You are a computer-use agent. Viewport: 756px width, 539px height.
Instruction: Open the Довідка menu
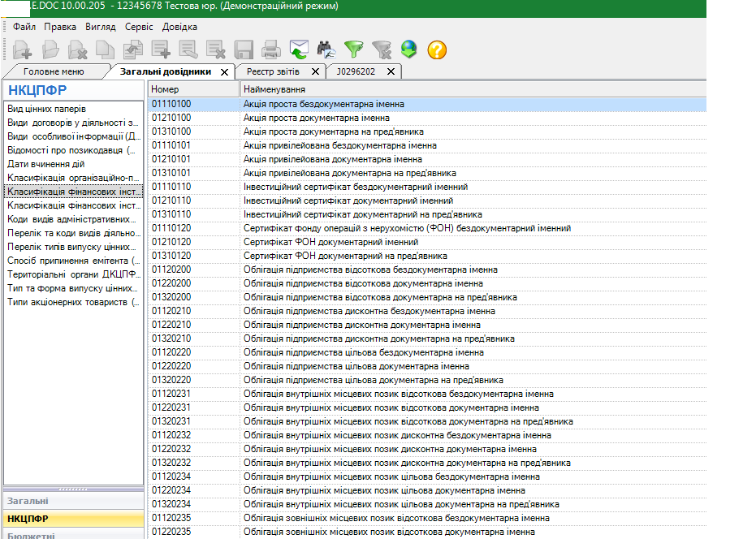pyautogui.click(x=179, y=27)
